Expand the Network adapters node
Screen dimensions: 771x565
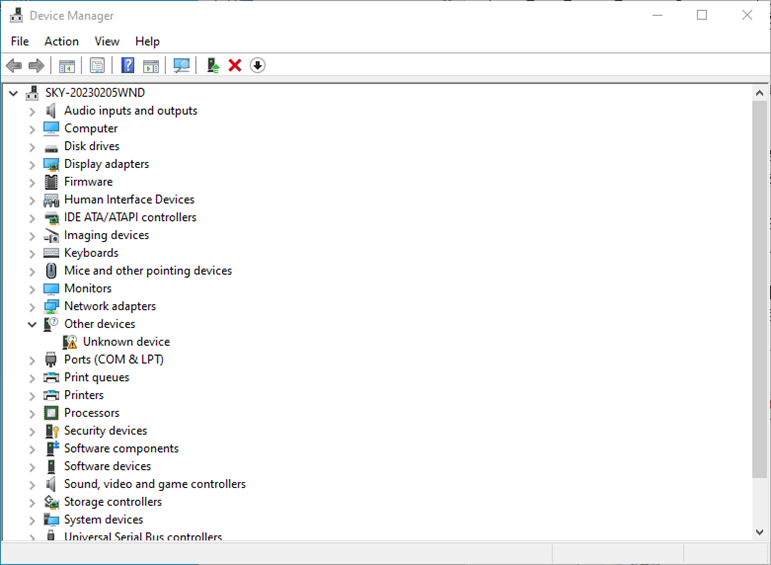(x=32, y=307)
